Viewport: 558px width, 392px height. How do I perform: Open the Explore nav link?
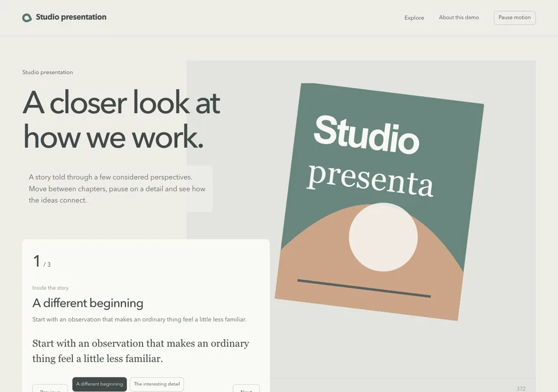(x=414, y=18)
